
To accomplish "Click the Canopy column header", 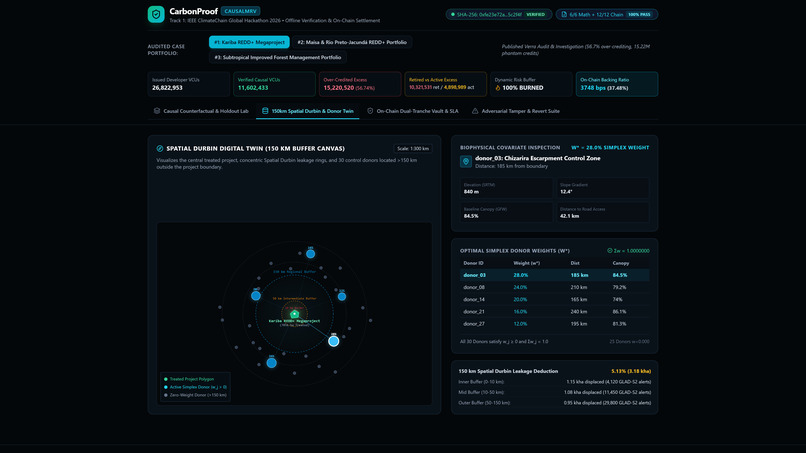I will point(620,263).
